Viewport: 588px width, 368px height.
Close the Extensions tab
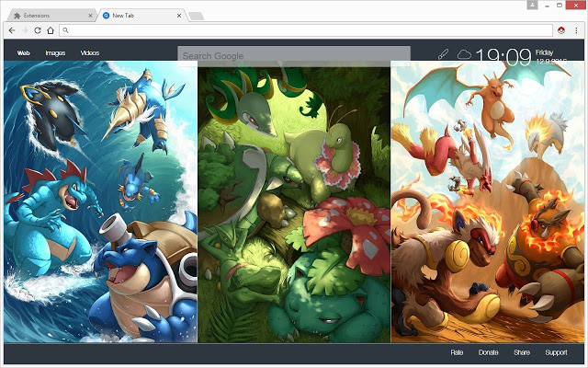90,16
